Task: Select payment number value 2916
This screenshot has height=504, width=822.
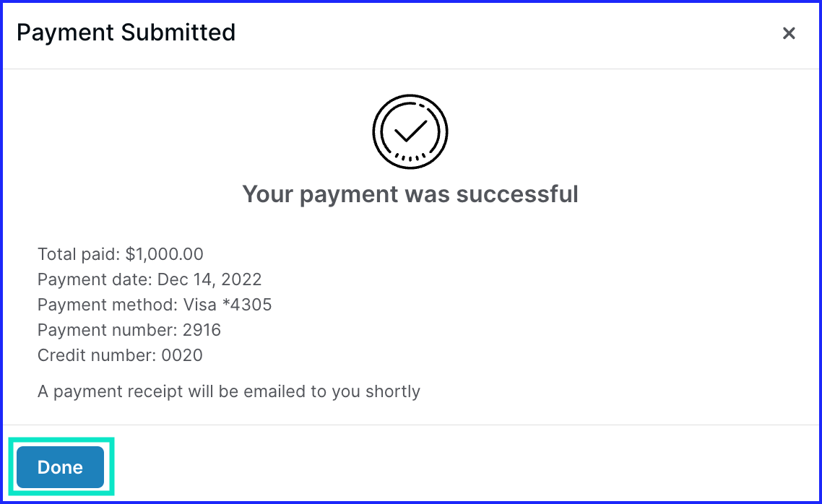Action: [202, 330]
